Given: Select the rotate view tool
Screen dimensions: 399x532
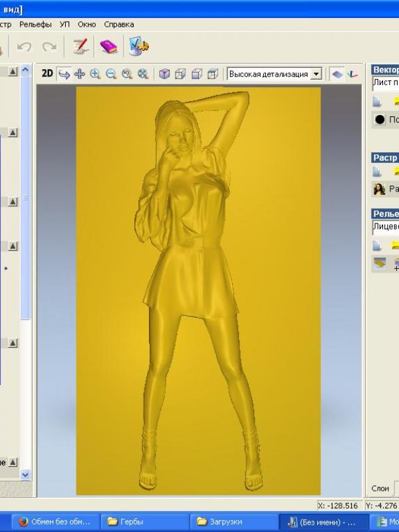Looking at the screenshot, I should tap(65, 74).
